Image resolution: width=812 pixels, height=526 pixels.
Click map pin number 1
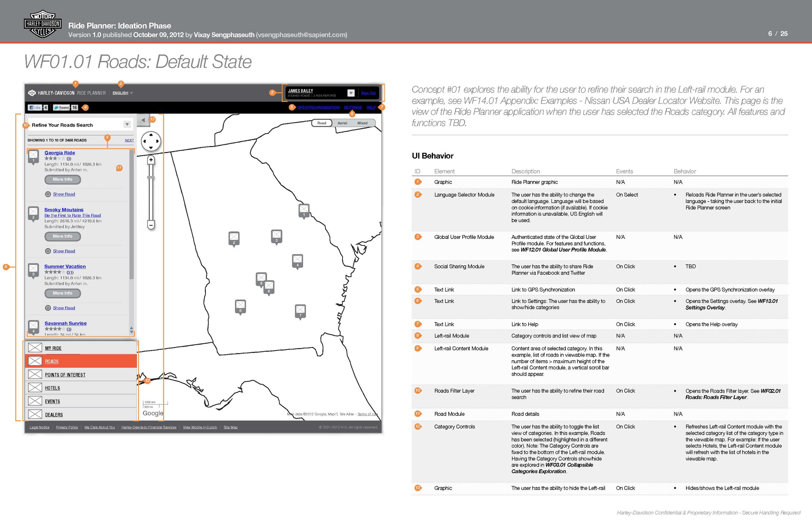click(x=304, y=211)
